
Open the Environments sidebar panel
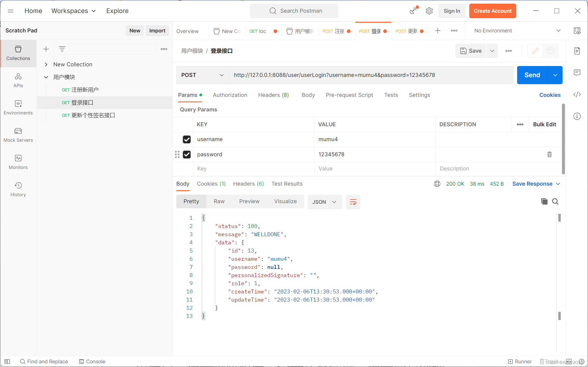click(18, 107)
